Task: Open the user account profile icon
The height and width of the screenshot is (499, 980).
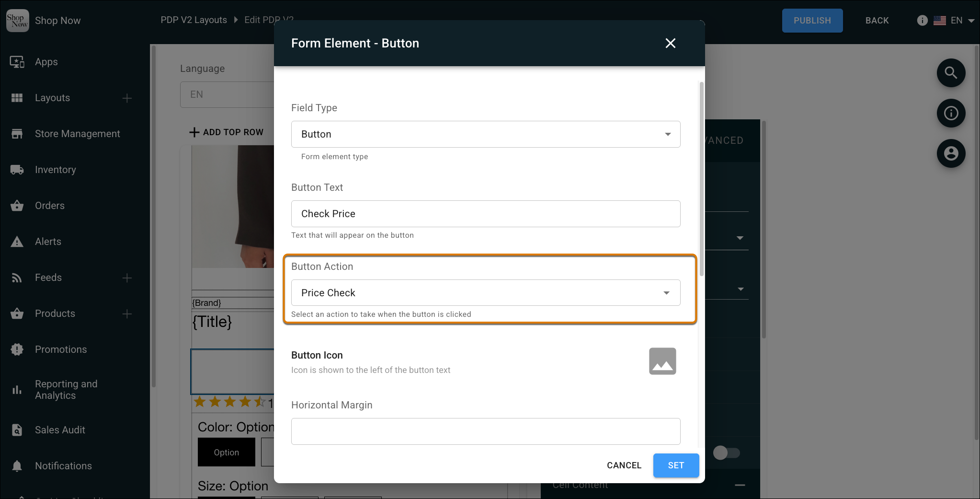Action: [x=951, y=153]
